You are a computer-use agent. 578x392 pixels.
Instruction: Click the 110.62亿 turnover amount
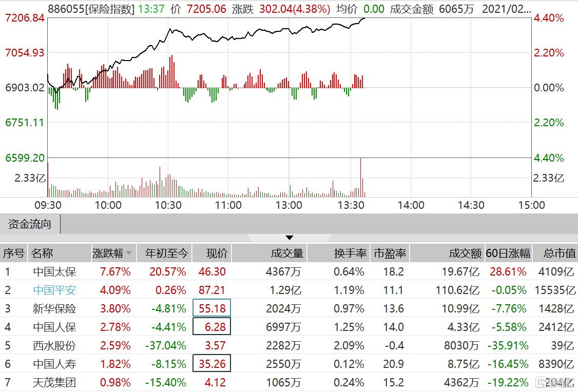coord(457,290)
